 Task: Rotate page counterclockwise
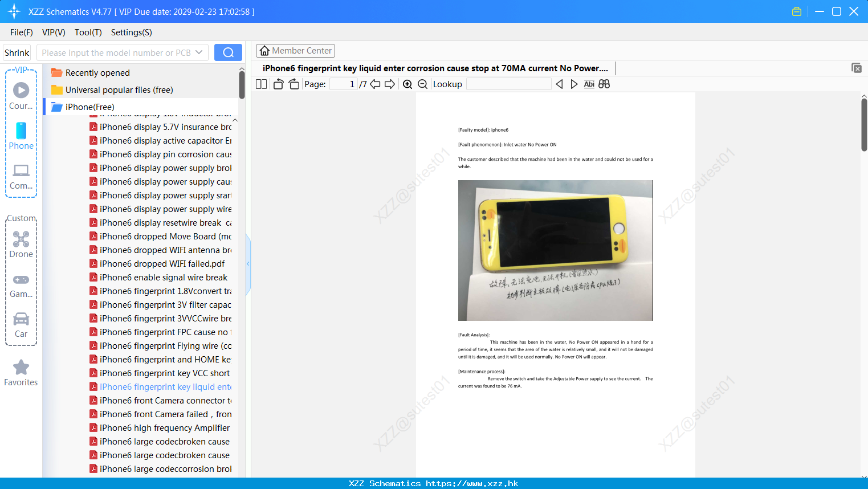tap(278, 84)
